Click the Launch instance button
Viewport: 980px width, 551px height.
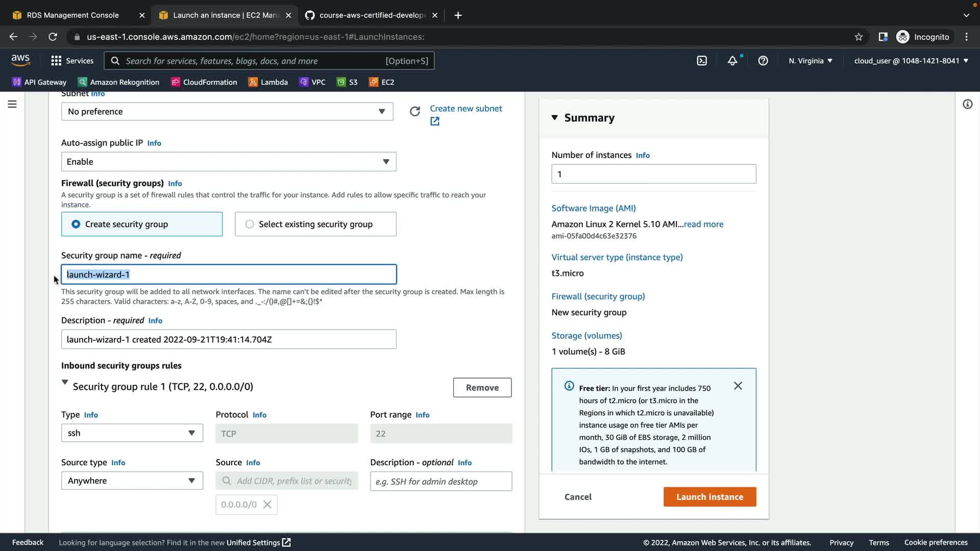pyautogui.click(x=709, y=497)
